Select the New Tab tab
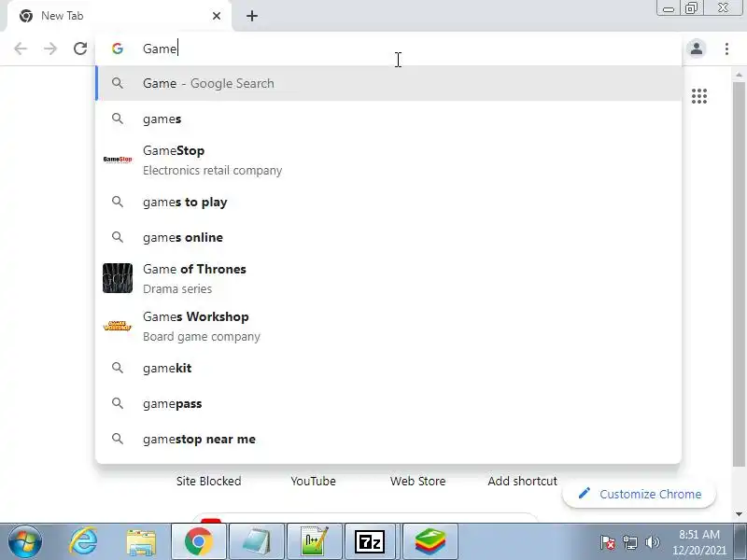Screen dimensions: 747x560 click(120, 16)
